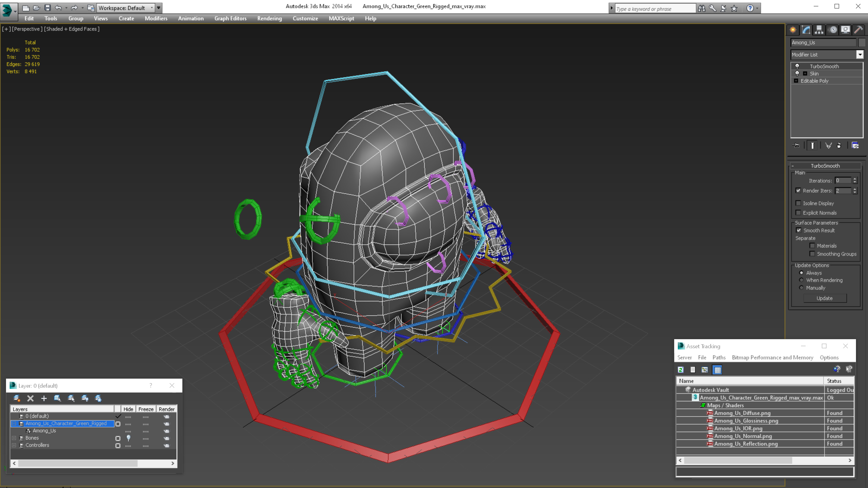Click the Open File folder icon
Image resolution: width=868 pixels, height=488 pixels.
37,8
